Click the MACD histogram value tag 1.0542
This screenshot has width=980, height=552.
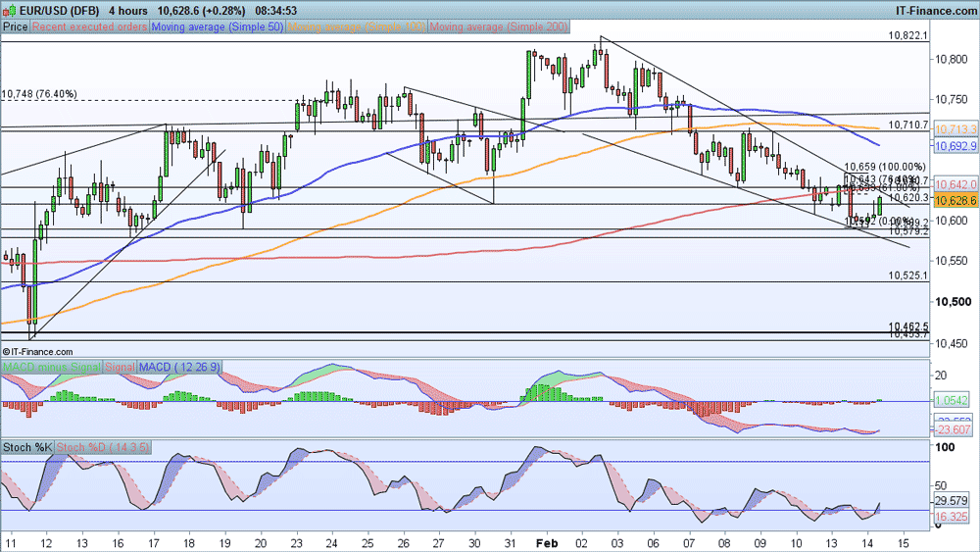coord(953,401)
